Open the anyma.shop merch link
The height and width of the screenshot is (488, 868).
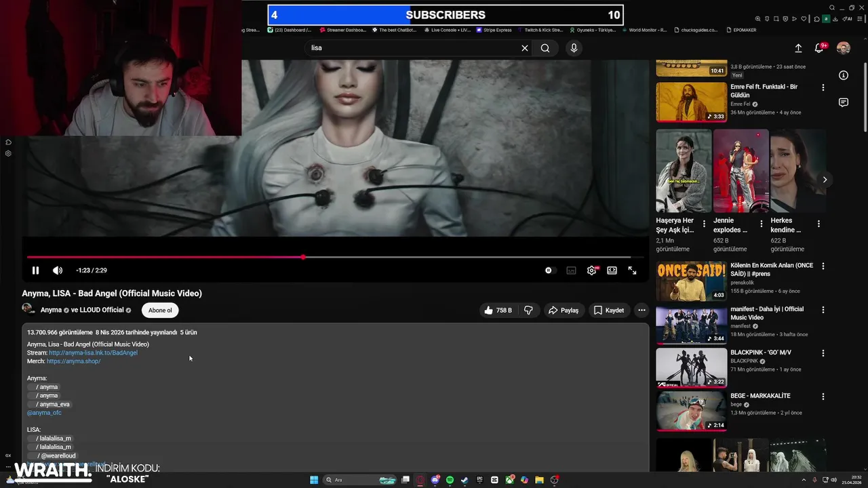[73, 361]
